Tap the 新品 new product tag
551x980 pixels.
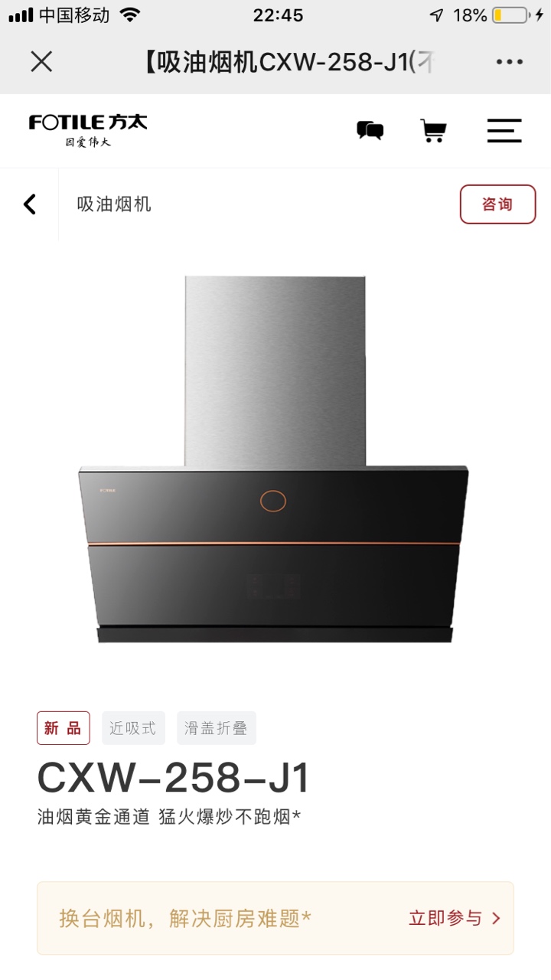64,728
